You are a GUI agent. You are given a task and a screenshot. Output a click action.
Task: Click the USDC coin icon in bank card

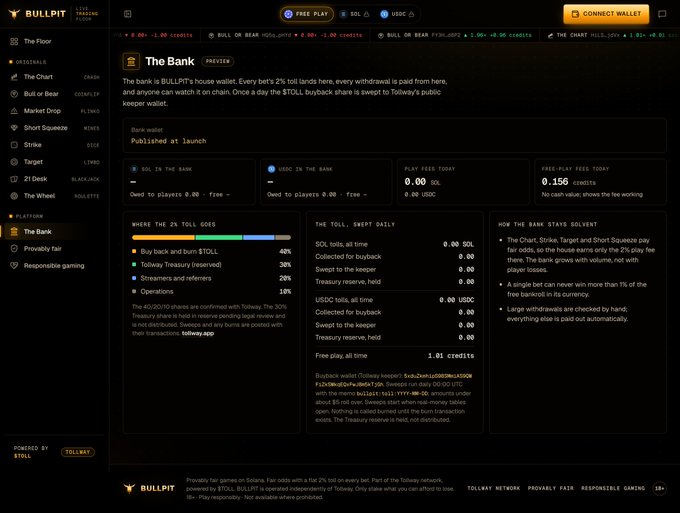click(x=271, y=169)
